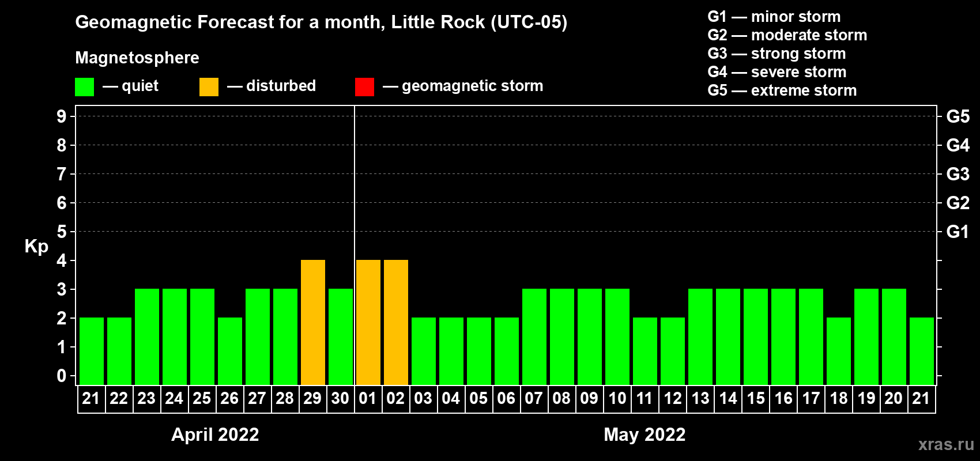Viewport: 980px width, 461px height.
Task: Click the 'G1 — minor storm' legend line
Action: (774, 17)
